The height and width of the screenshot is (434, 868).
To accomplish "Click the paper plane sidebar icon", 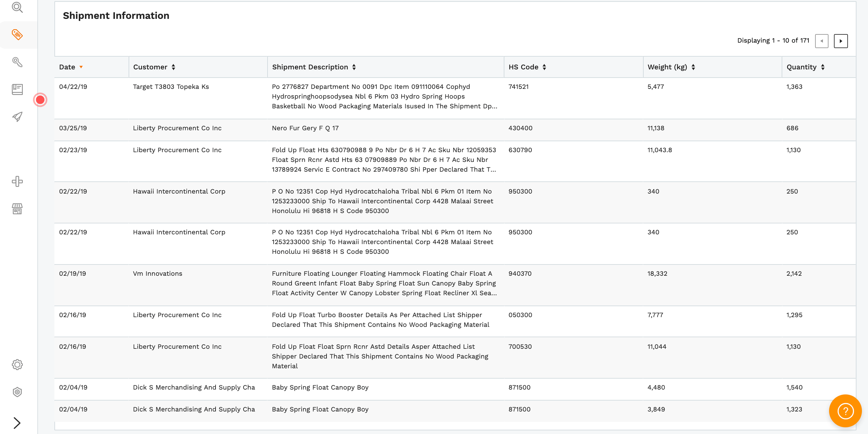I will pyautogui.click(x=17, y=117).
